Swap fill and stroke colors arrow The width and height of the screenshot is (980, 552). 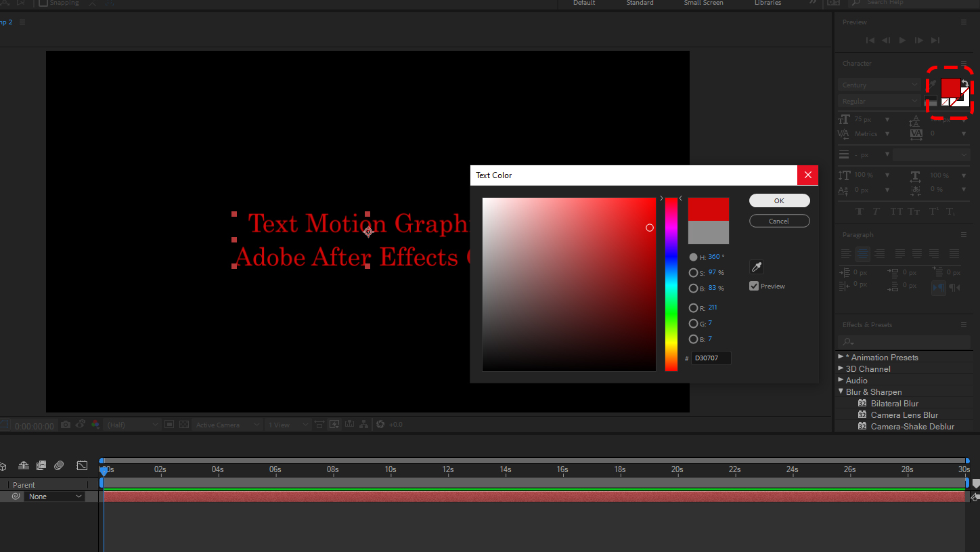tap(965, 83)
